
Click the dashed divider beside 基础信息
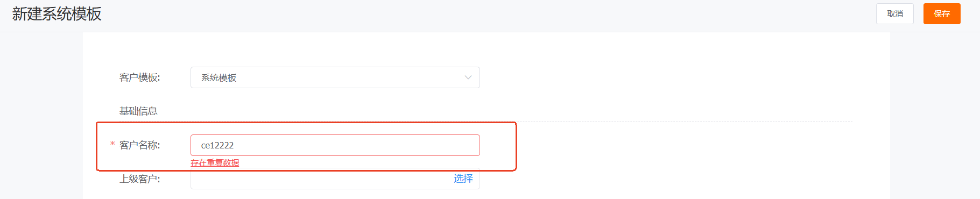[x=683, y=122]
